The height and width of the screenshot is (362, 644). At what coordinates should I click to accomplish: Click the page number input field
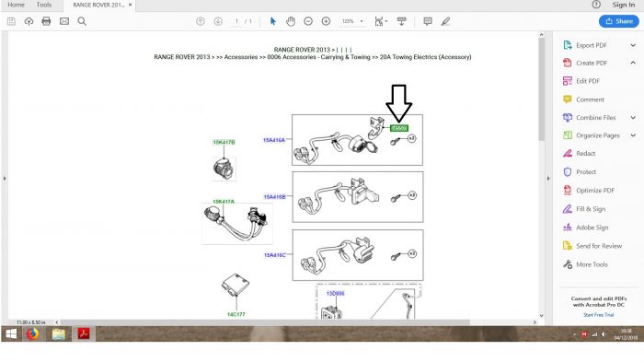[x=236, y=21]
